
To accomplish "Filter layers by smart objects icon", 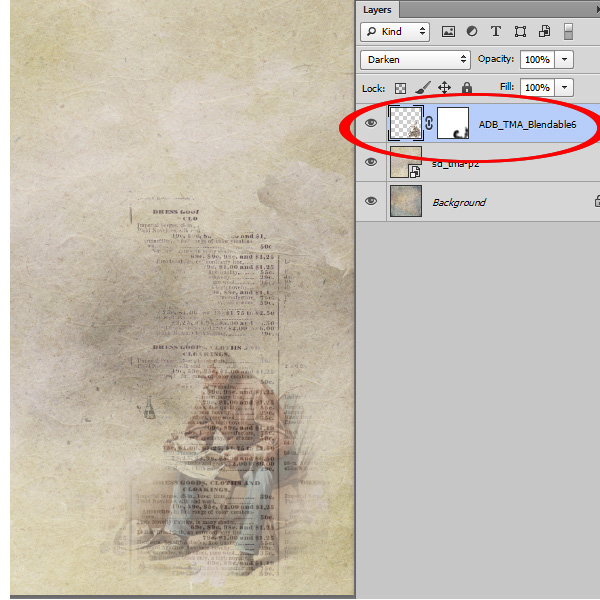I will (544, 31).
